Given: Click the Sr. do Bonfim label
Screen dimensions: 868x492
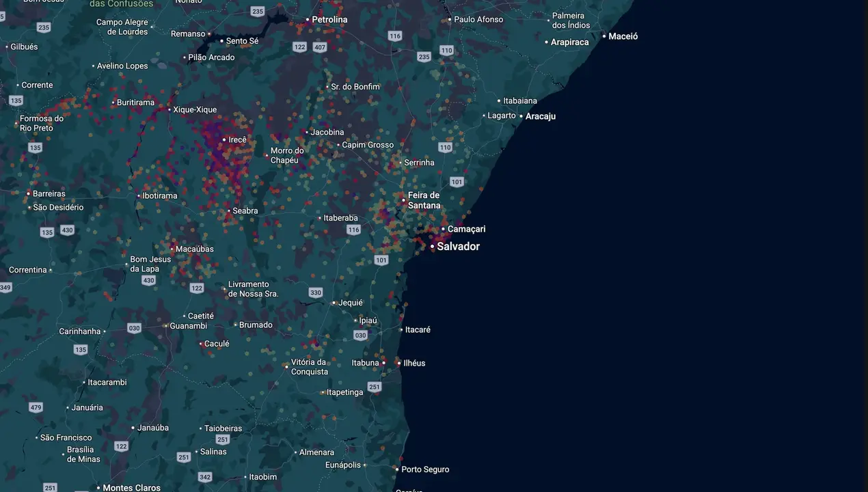Looking at the screenshot, I should pyautogui.click(x=355, y=87).
